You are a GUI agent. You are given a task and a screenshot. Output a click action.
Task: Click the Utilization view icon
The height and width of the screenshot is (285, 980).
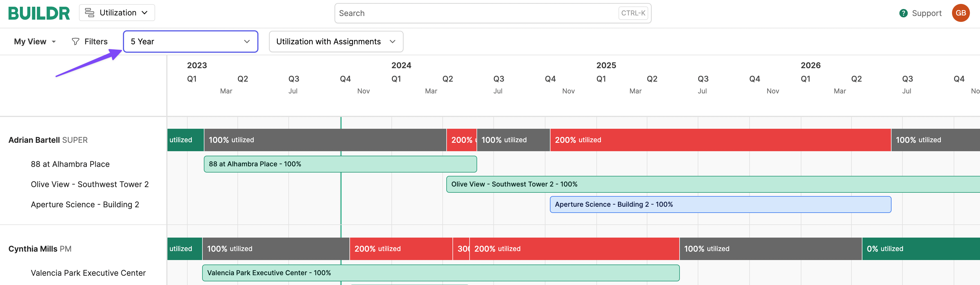89,13
